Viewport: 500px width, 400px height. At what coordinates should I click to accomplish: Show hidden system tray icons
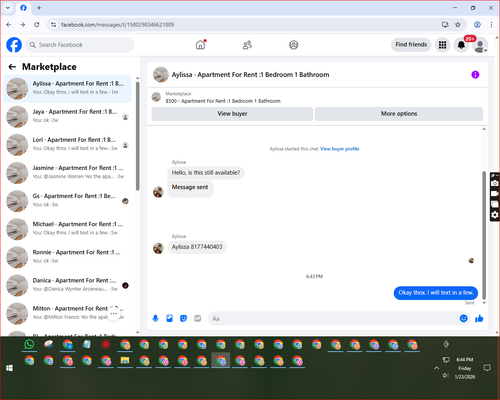pos(436,368)
